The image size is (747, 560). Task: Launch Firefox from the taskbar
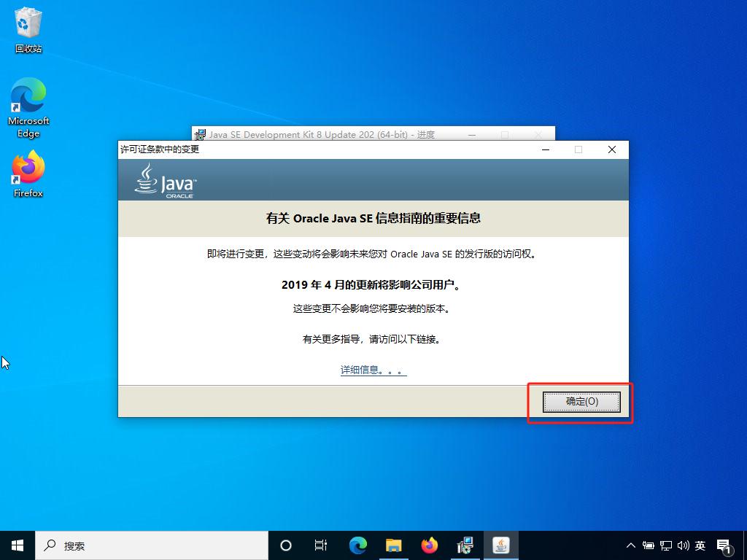click(x=429, y=545)
